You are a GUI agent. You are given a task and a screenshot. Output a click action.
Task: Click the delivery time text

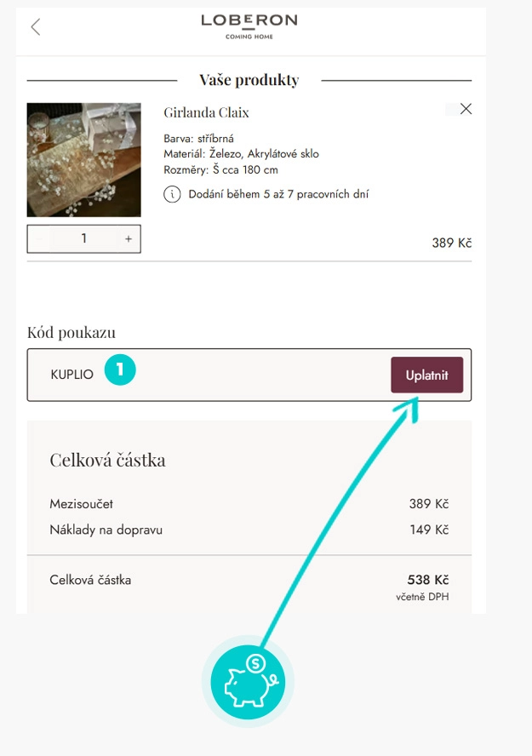(x=278, y=194)
